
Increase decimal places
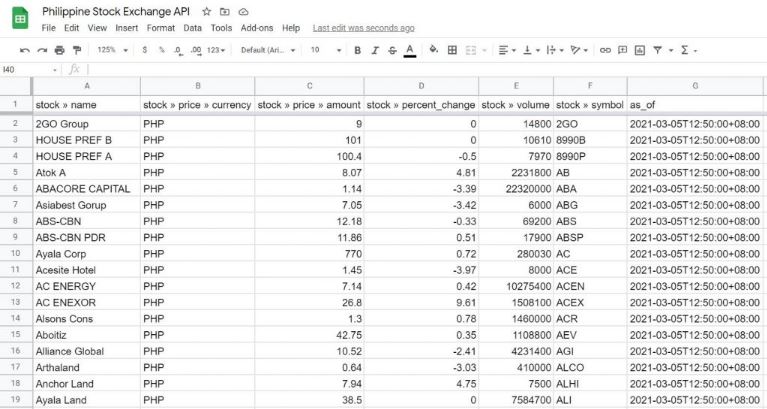tap(196, 50)
